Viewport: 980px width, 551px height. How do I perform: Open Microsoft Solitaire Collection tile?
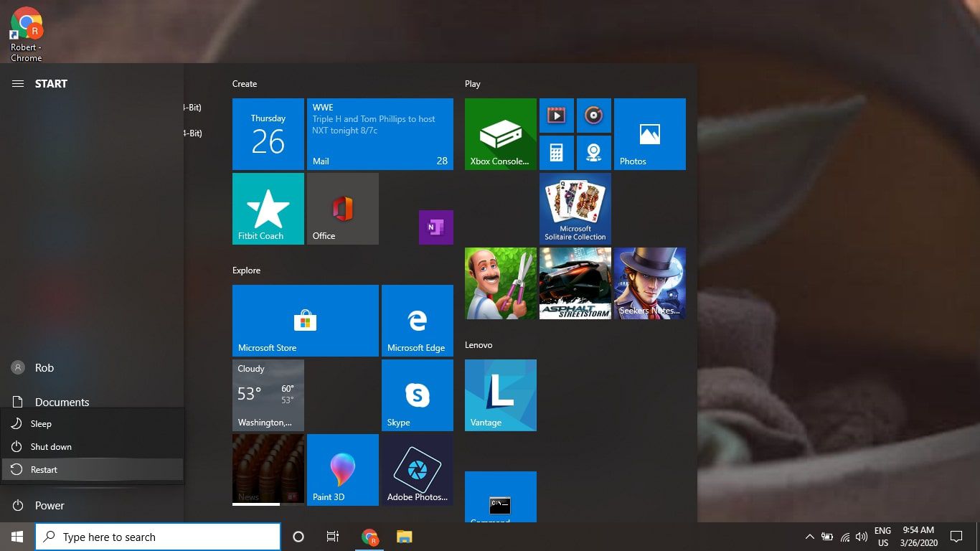575,208
